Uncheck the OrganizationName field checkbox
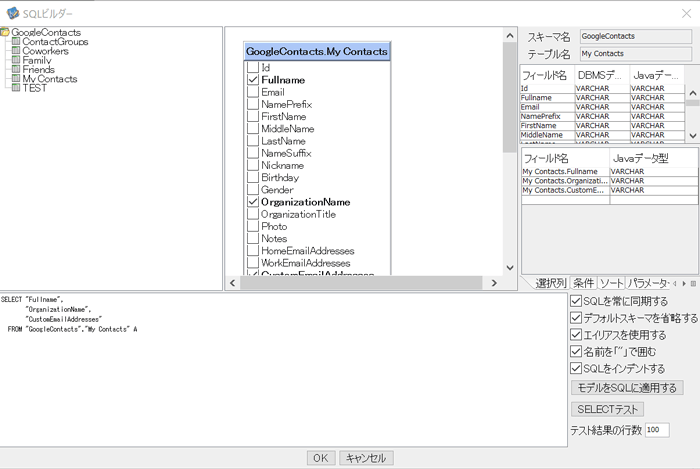The height and width of the screenshot is (469, 700). point(253,202)
